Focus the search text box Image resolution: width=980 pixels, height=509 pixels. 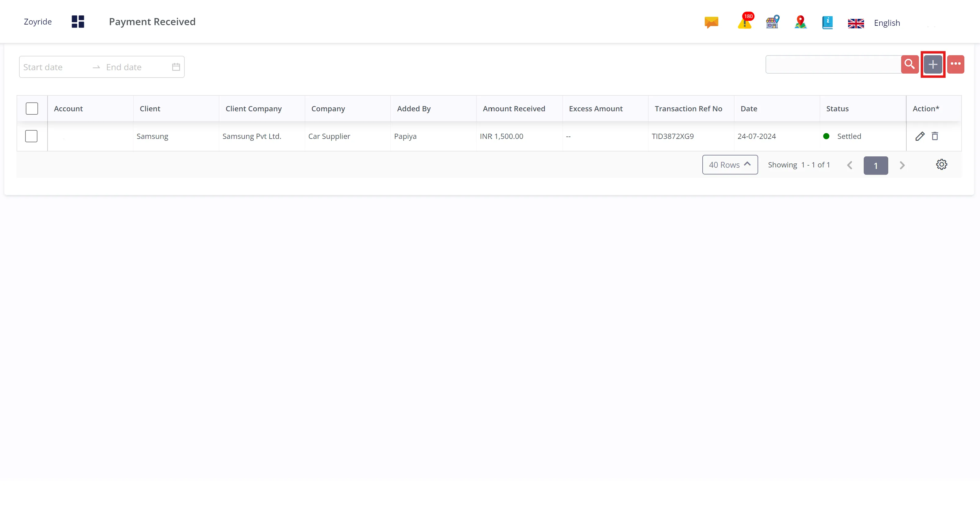coord(833,64)
